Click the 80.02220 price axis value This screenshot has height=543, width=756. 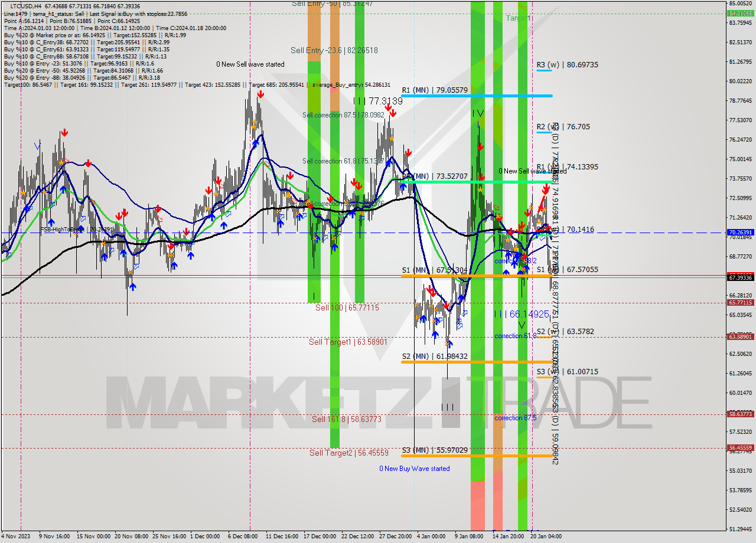tap(740, 81)
